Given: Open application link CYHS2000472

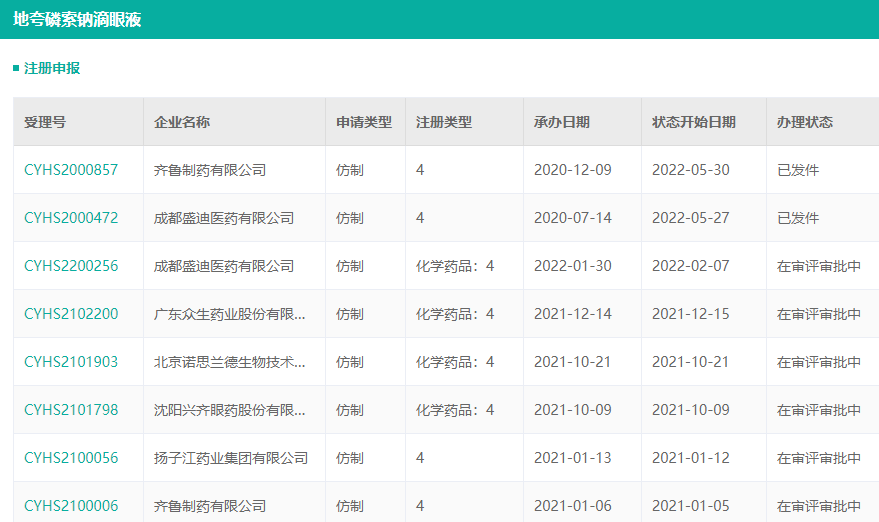Looking at the screenshot, I should click(71, 218).
